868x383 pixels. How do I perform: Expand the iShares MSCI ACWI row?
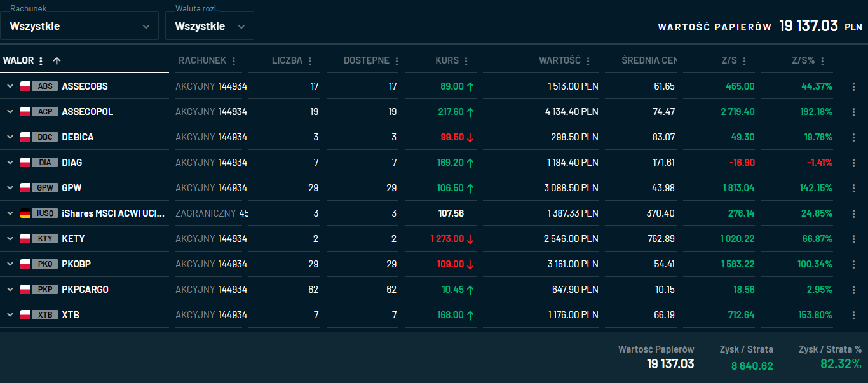tap(10, 213)
